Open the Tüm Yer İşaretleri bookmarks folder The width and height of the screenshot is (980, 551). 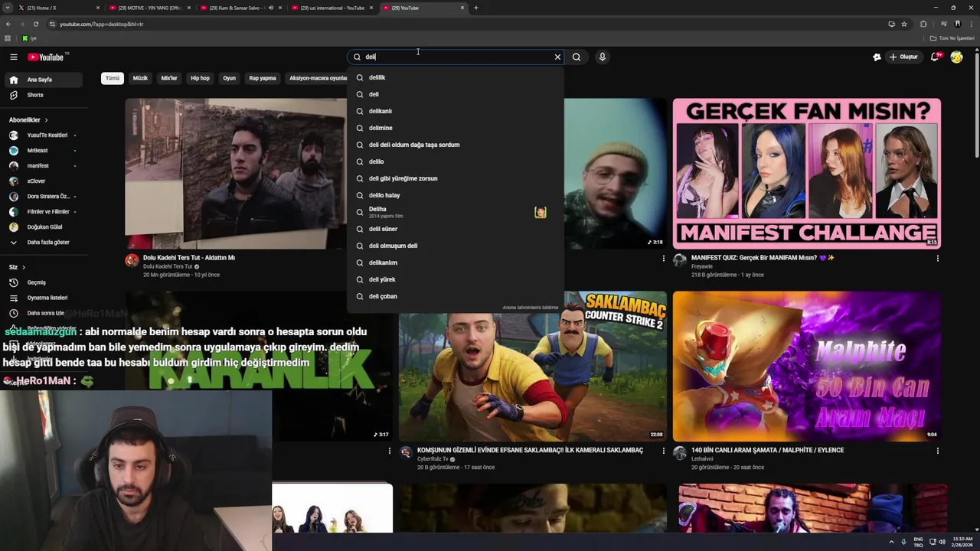coord(952,38)
